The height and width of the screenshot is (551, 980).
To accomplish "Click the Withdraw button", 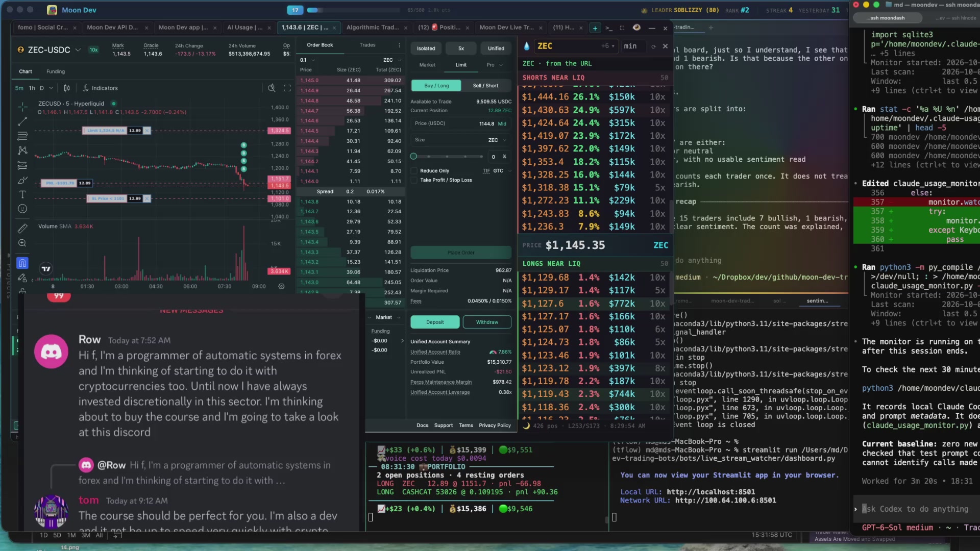I will [x=487, y=322].
